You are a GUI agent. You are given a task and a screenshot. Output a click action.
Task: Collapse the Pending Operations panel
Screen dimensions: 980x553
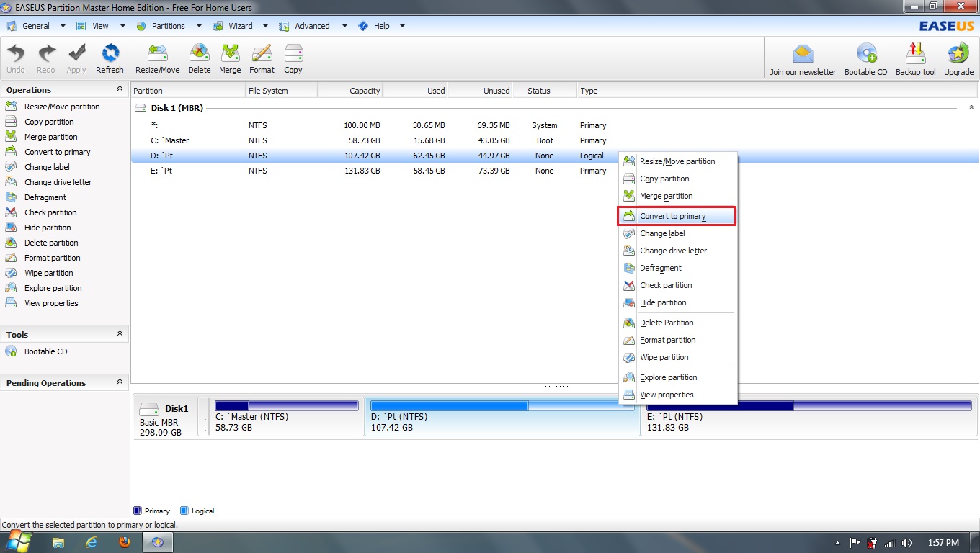point(120,382)
